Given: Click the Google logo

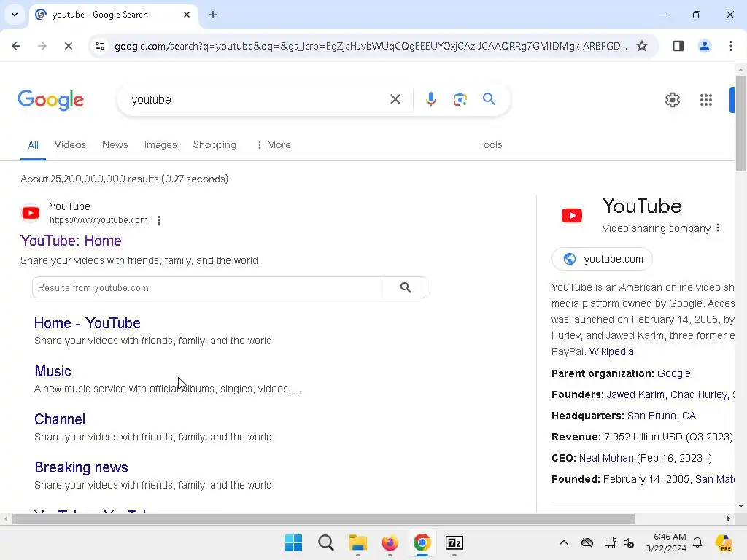Looking at the screenshot, I should pos(51,100).
